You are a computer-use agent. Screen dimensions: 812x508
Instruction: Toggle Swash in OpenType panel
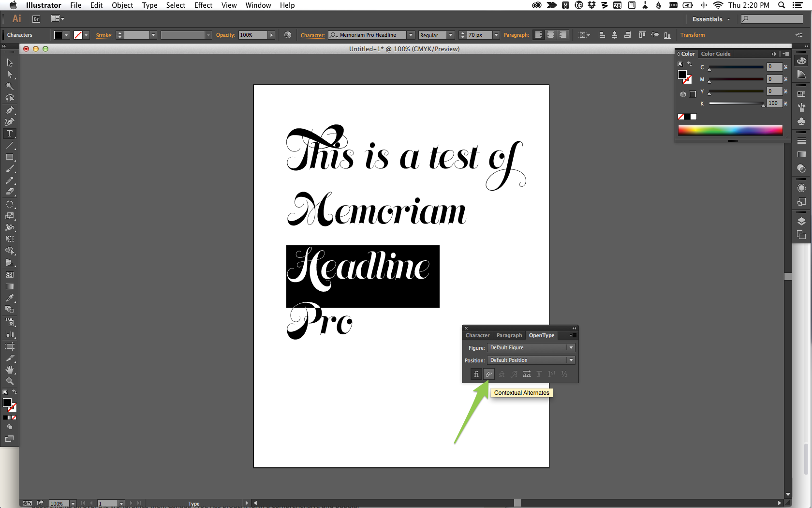click(x=514, y=374)
